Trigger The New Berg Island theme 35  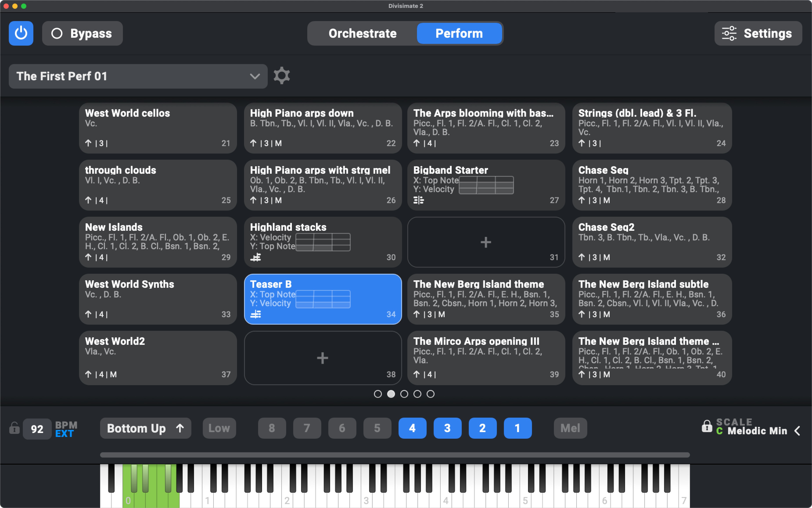[486, 299]
